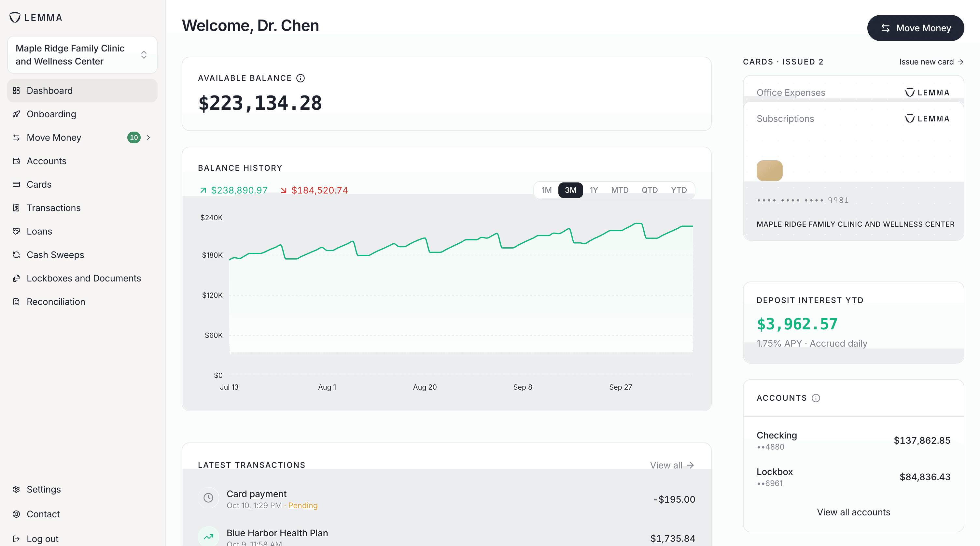Navigate to Cash Sweeps
The width and height of the screenshot is (980, 546).
tap(82, 255)
